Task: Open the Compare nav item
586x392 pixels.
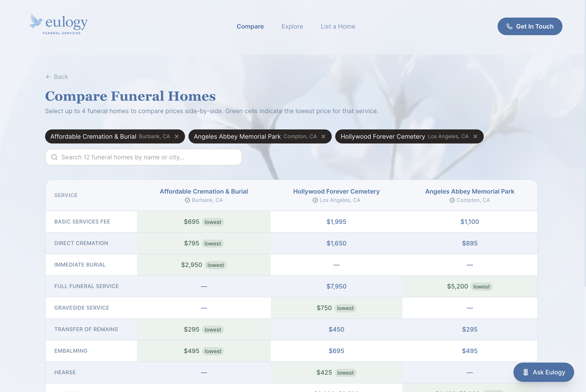Action: pos(250,27)
